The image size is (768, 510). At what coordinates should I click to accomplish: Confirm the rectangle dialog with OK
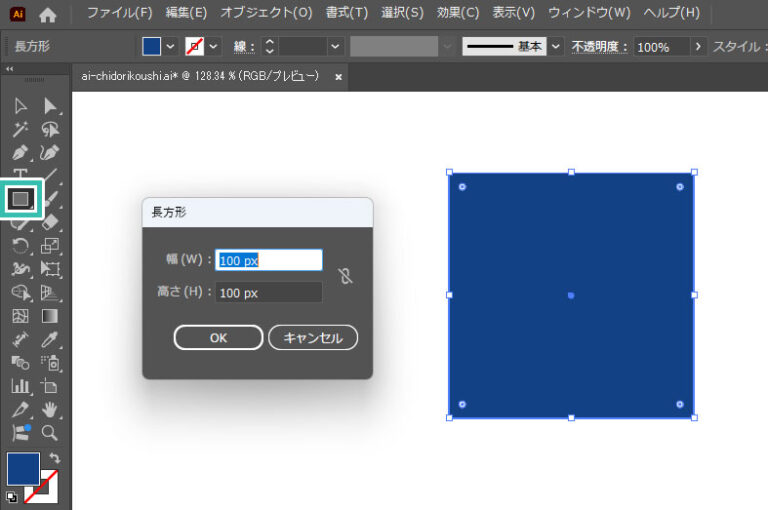tap(218, 338)
